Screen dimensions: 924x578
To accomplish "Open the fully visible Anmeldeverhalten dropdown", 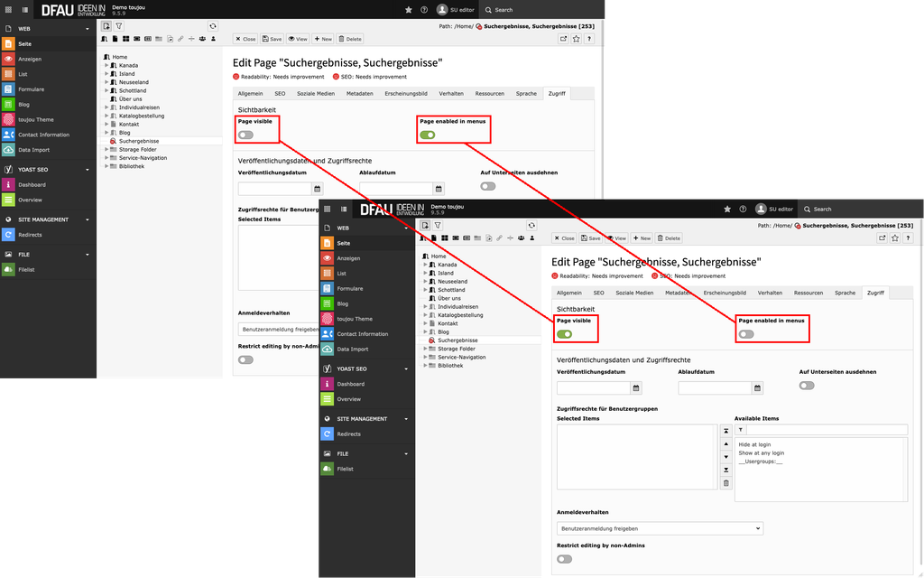I will pyautogui.click(x=660, y=528).
